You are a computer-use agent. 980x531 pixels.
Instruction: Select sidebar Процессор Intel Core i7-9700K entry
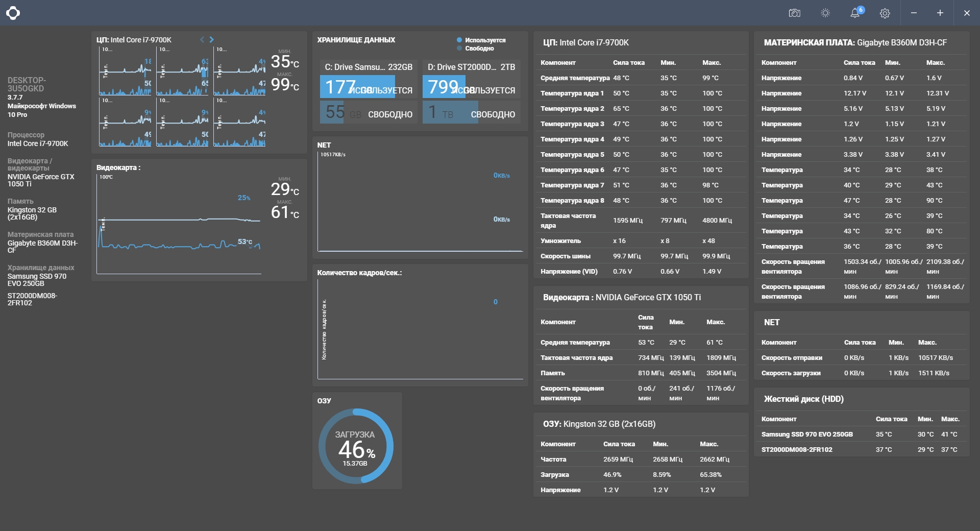tap(38, 139)
